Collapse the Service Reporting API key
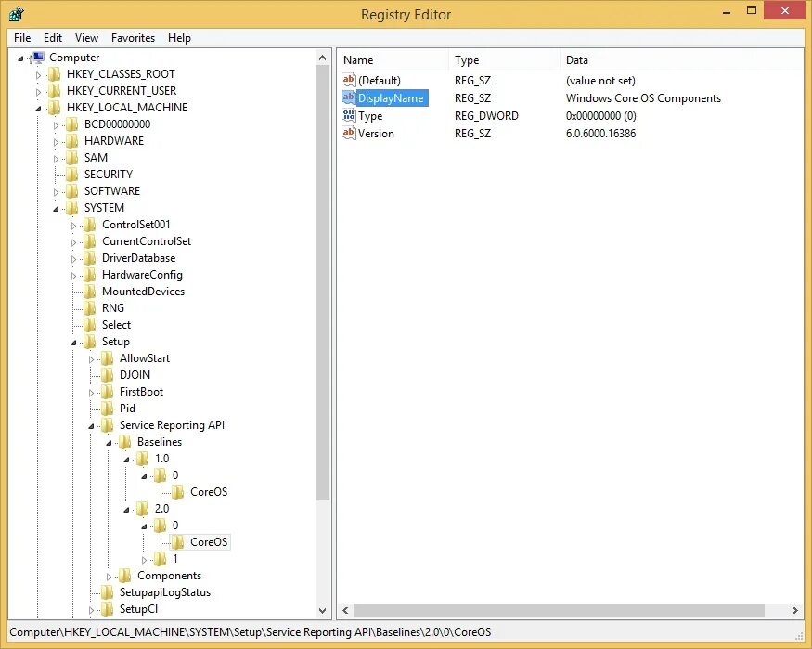Image resolution: width=812 pixels, height=649 pixels. coord(91,426)
